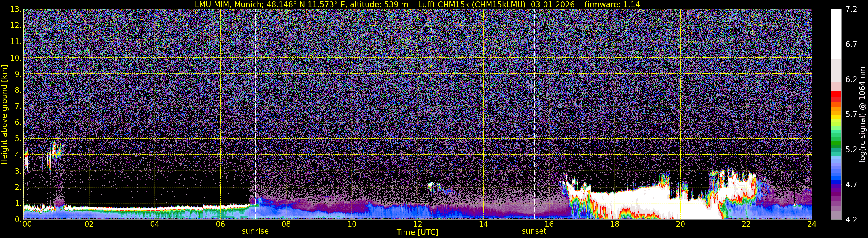This screenshot has height=238, width=868.
Task: Click the 08 tick label on time axis
Action: coord(286,224)
